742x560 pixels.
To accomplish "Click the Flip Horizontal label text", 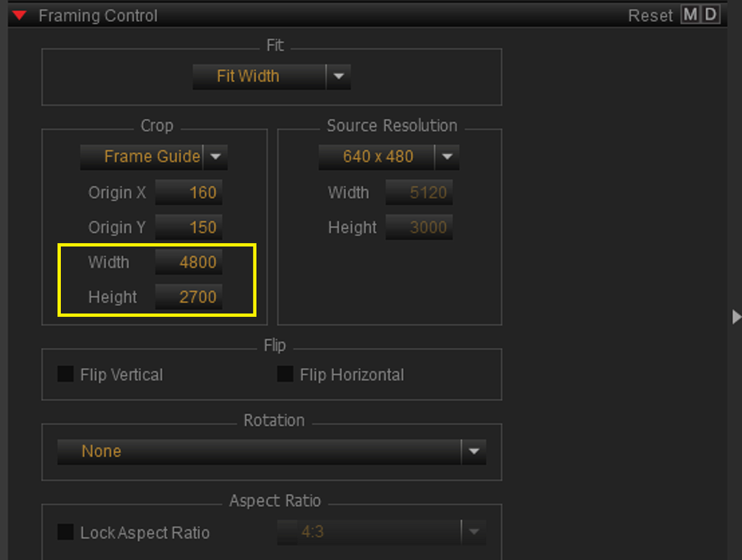I will 352,375.
